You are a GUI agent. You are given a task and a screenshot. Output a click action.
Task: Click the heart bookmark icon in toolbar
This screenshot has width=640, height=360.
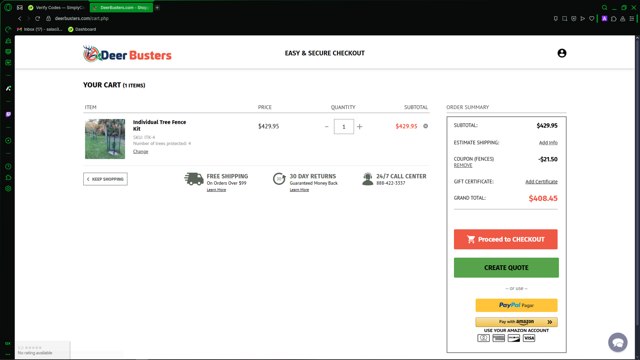point(591,18)
